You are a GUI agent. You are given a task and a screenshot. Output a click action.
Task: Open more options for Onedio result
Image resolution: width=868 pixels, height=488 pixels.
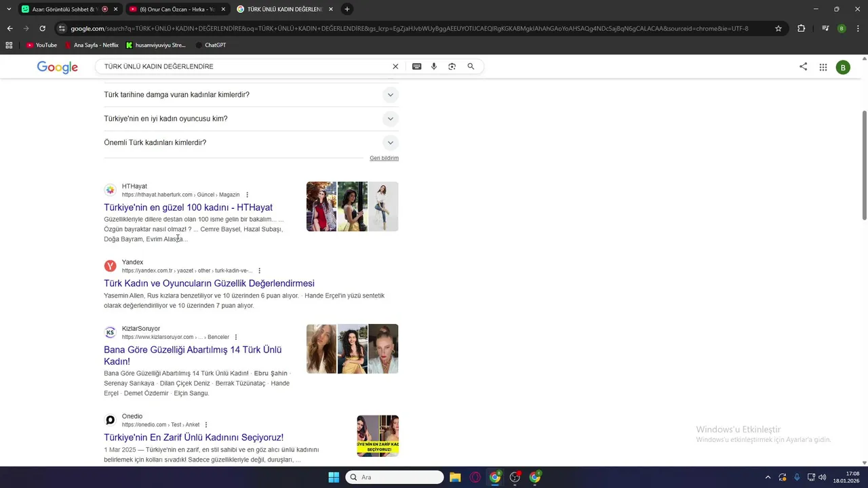click(206, 425)
